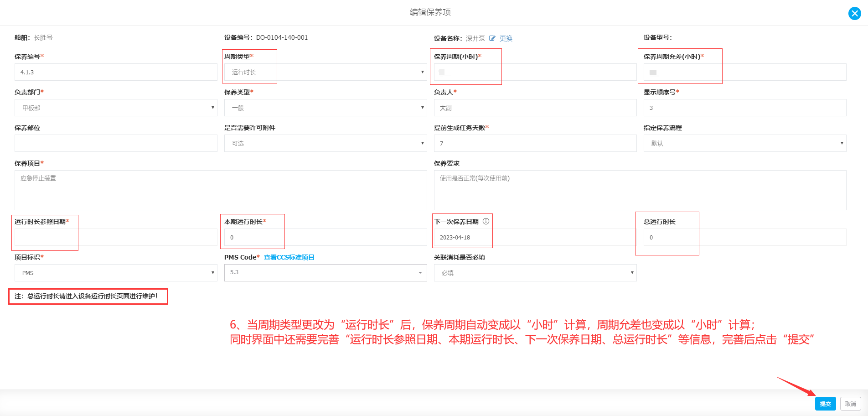
Task: Open the 周期类型 dropdown showing 运行时长
Action: 325,72
